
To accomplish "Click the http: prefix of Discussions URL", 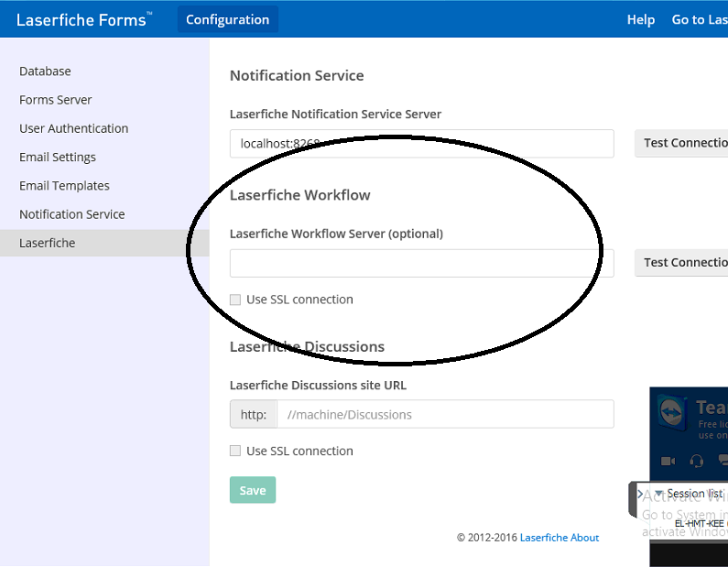I will pyautogui.click(x=254, y=414).
